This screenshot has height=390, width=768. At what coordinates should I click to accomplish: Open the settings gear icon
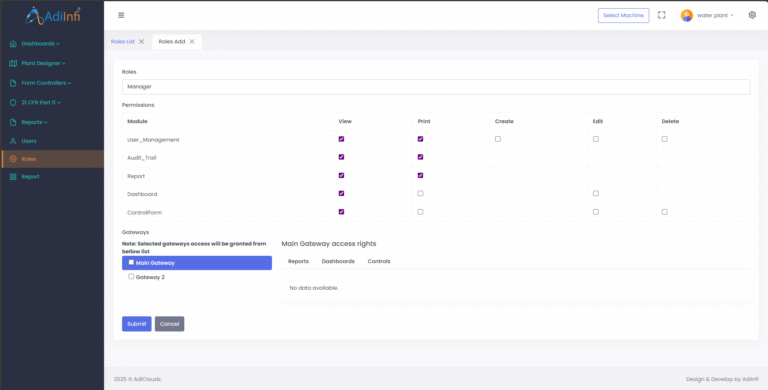point(752,15)
